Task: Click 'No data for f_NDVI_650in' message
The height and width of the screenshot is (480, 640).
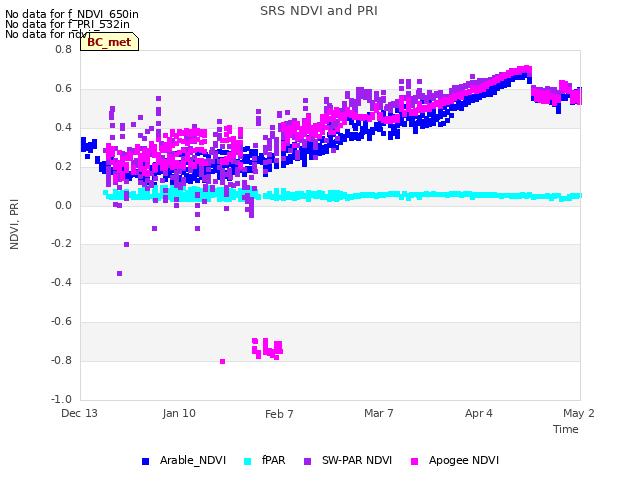Action: pos(72,14)
